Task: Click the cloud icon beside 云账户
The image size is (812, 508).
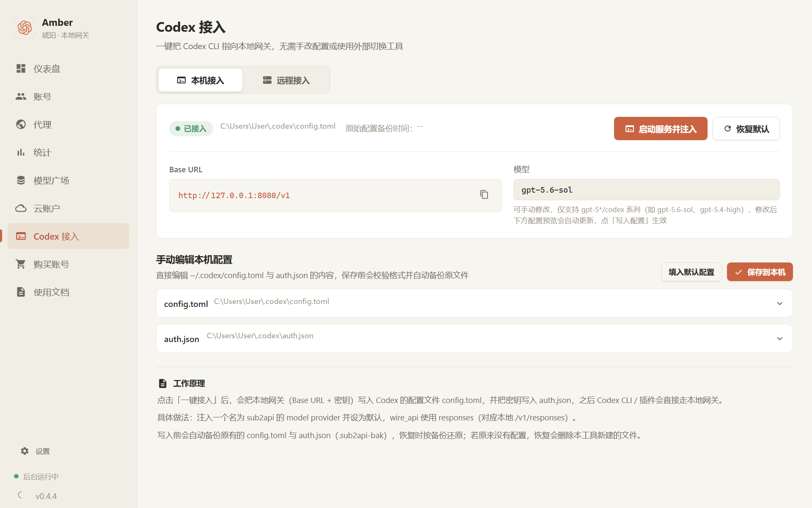Action: (x=21, y=208)
